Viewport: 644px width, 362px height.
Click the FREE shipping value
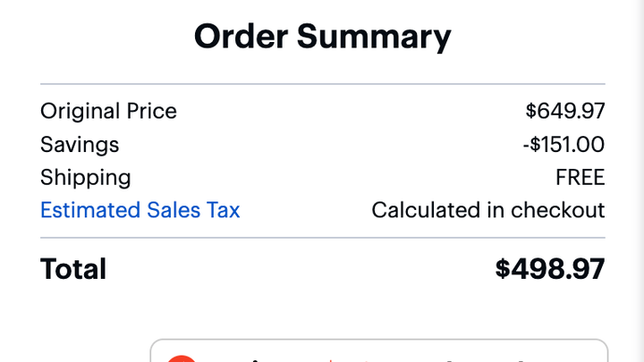click(x=580, y=178)
